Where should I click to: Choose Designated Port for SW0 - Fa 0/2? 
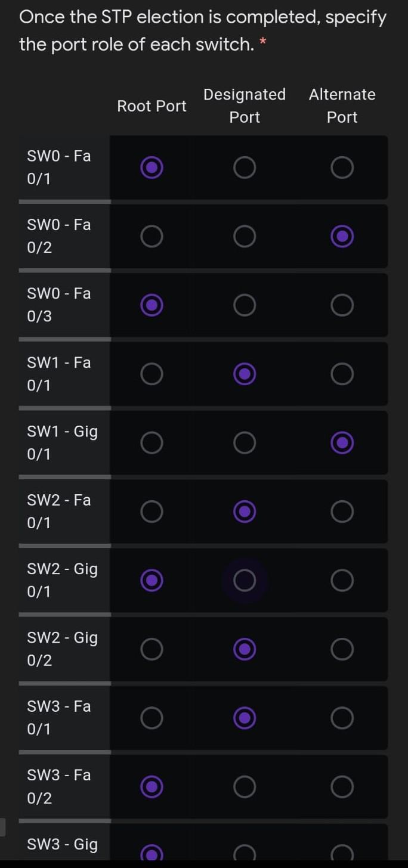pos(245,237)
